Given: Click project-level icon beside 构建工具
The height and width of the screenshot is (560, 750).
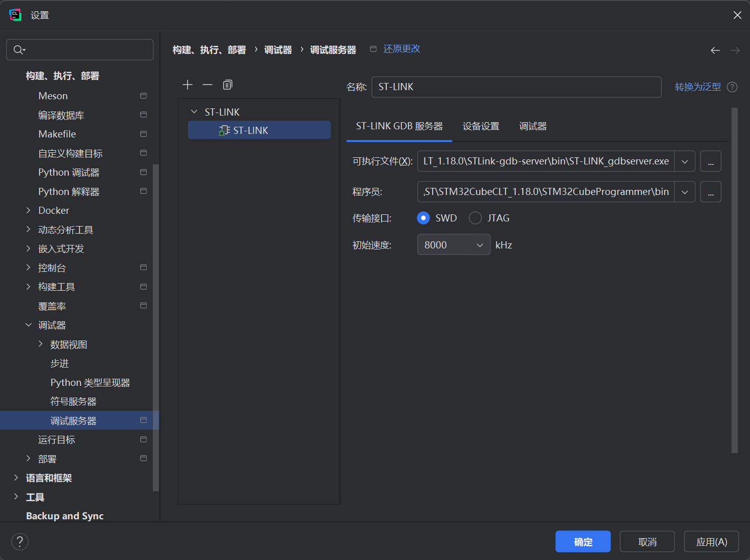Looking at the screenshot, I should click(144, 287).
